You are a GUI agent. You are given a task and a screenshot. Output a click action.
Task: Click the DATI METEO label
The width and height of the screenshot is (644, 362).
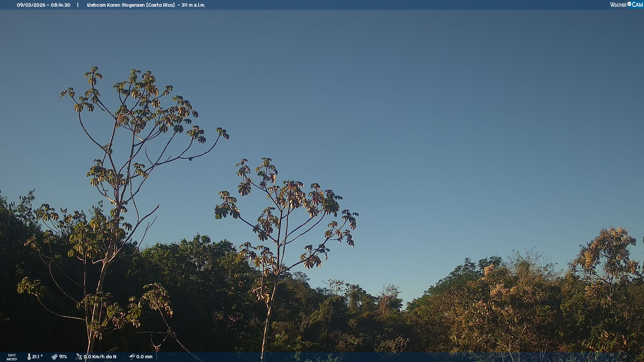click(x=12, y=357)
